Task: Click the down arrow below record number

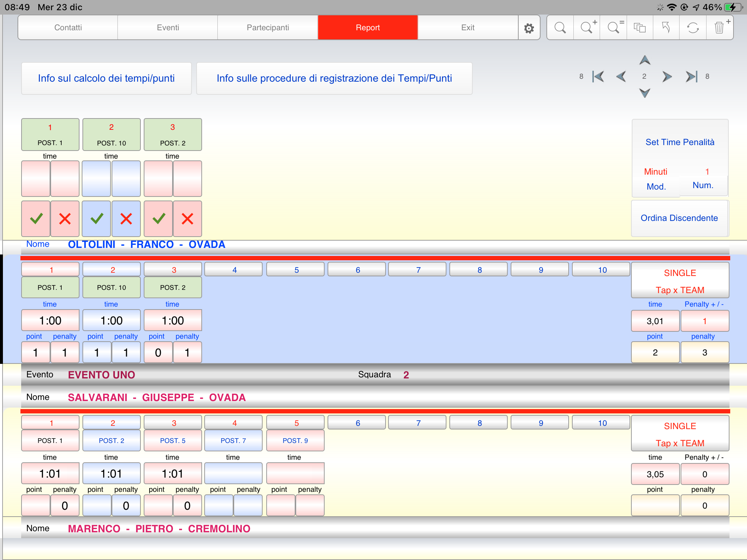Action: 645,93
